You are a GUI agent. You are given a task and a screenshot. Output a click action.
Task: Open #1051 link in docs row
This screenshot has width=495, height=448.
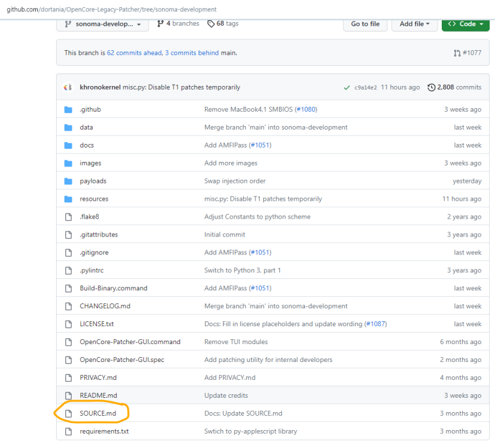pyautogui.click(x=260, y=145)
